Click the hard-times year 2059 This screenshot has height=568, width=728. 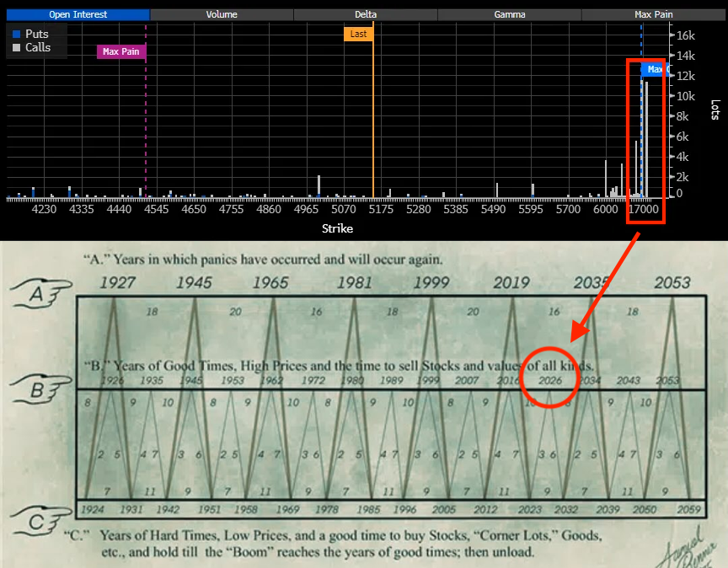(688, 510)
